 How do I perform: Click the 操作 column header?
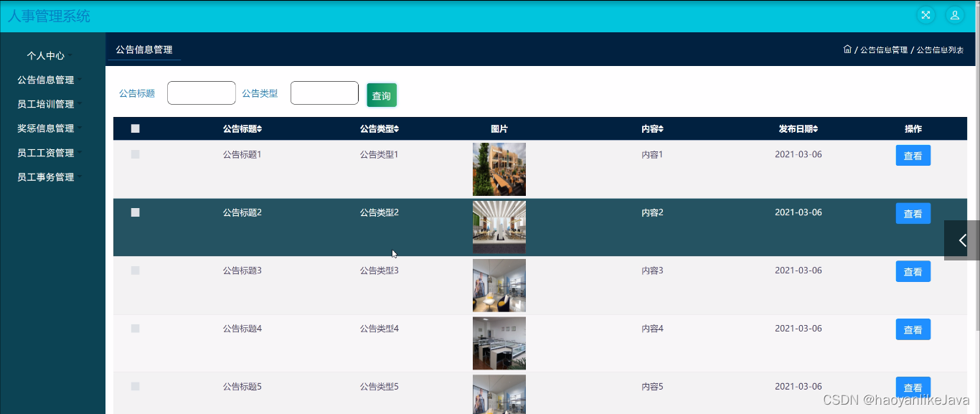(913, 129)
